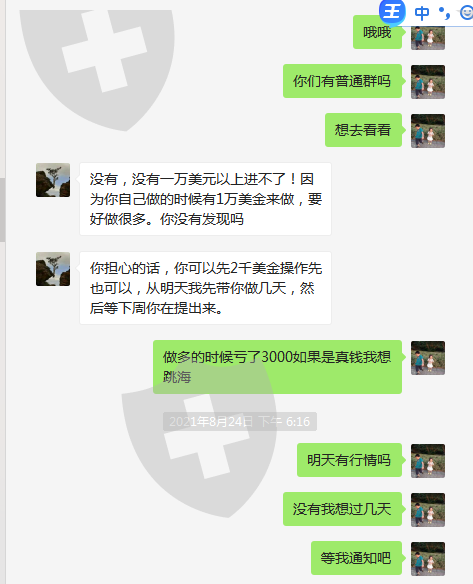473x584 pixels.
Task: Click the scrollbar on the left edge
Action: (x=3, y=210)
